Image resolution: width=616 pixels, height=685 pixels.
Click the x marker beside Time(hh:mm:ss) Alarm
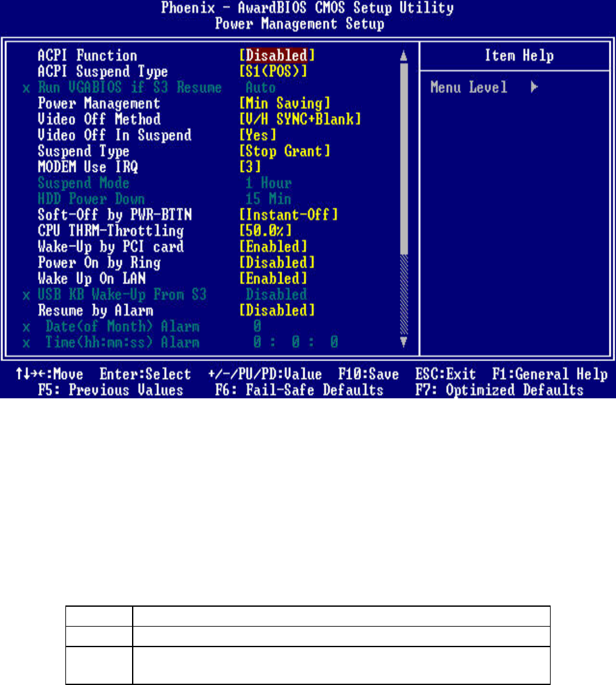(26, 343)
